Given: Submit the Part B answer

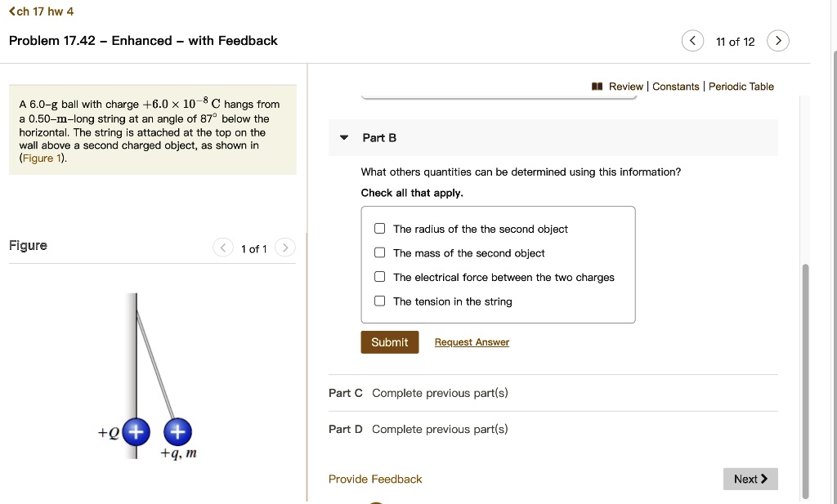Looking at the screenshot, I should coord(389,341).
